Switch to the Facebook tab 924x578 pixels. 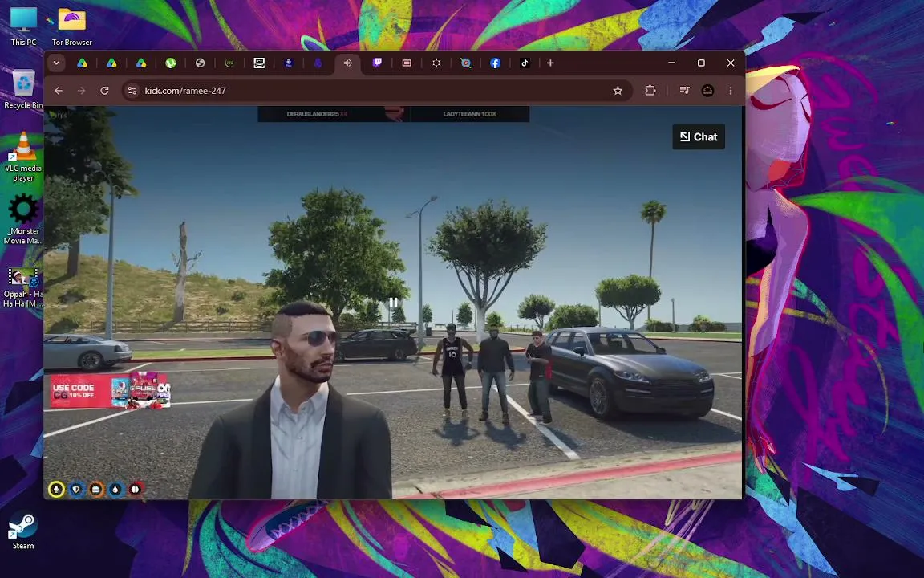pos(495,63)
